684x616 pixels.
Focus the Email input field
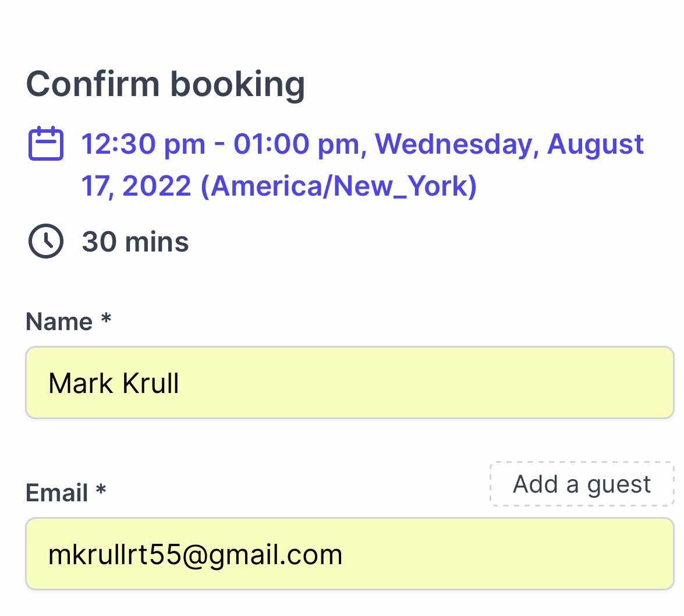(x=350, y=554)
